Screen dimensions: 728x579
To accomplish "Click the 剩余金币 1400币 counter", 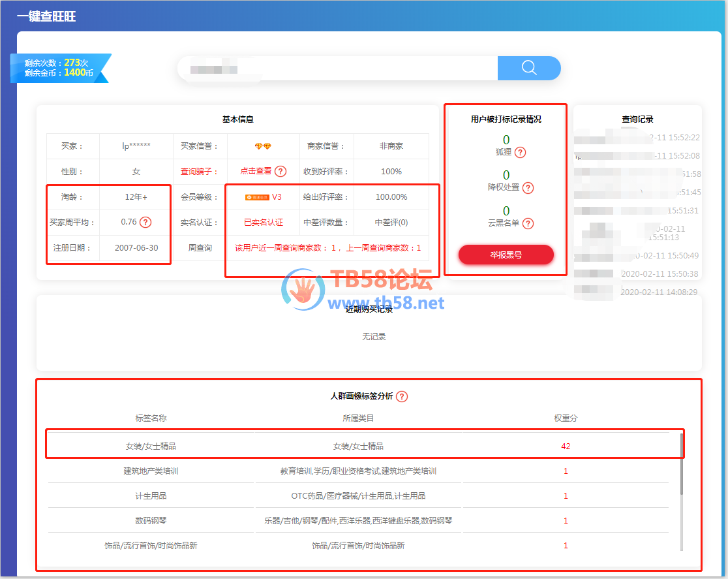I will pos(59,73).
